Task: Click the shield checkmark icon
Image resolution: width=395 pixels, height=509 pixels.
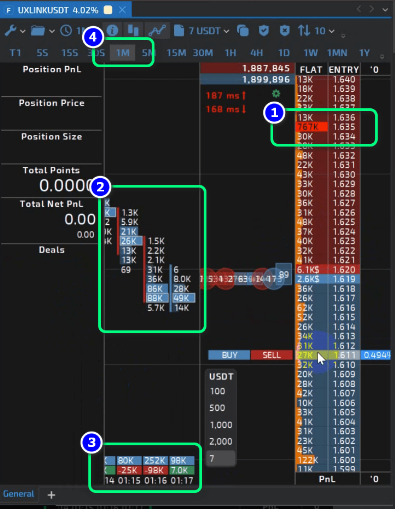Action: click(264, 31)
